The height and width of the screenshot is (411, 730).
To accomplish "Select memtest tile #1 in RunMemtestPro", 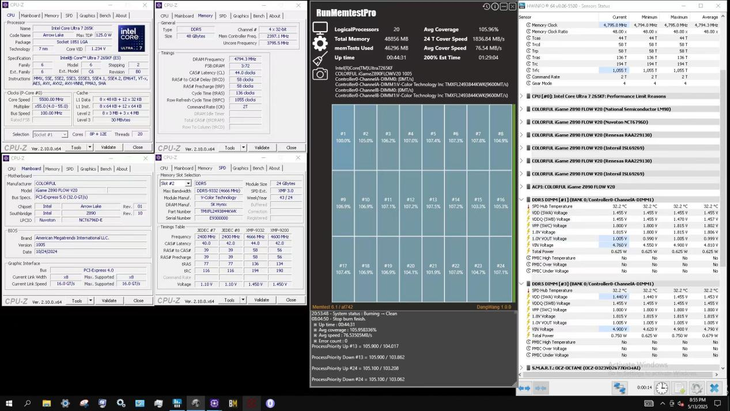I will pyautogui.click(x=343, y=137).
